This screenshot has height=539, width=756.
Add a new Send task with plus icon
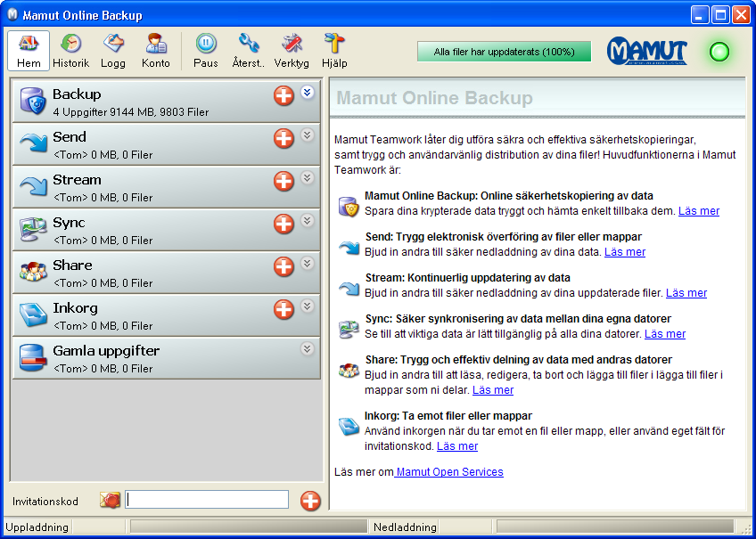point(284,139)
